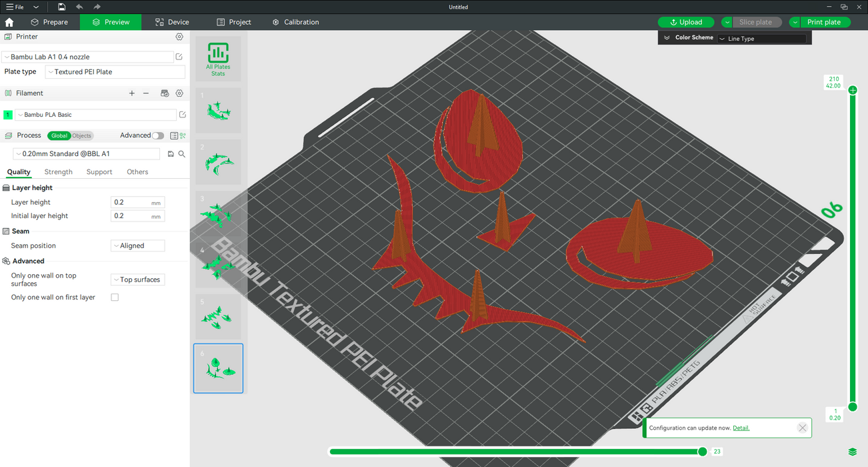Expand the Seam position dropdown
868x467 pixels.
click(x=137, y=246)
